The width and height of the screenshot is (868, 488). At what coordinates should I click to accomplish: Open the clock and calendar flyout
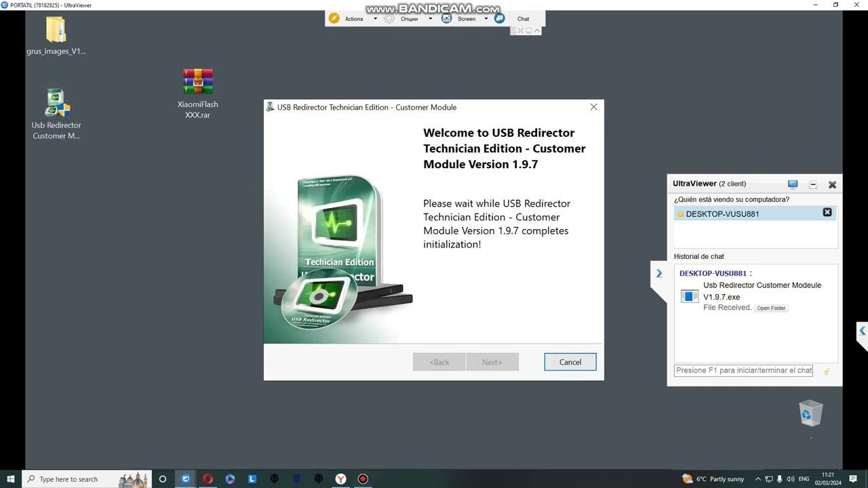[827, 479]
